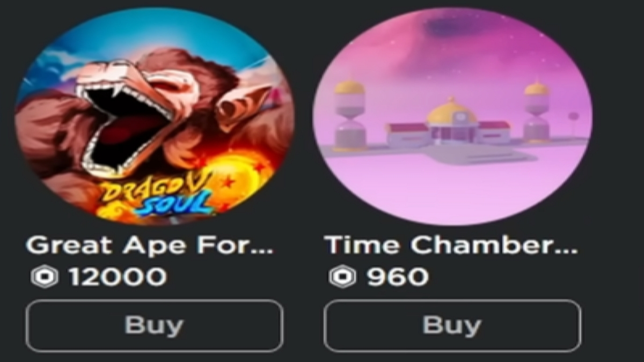Buy the Great Ape Form pass
The width and height of the screenshot is (644, 362).
click(155, 326)
